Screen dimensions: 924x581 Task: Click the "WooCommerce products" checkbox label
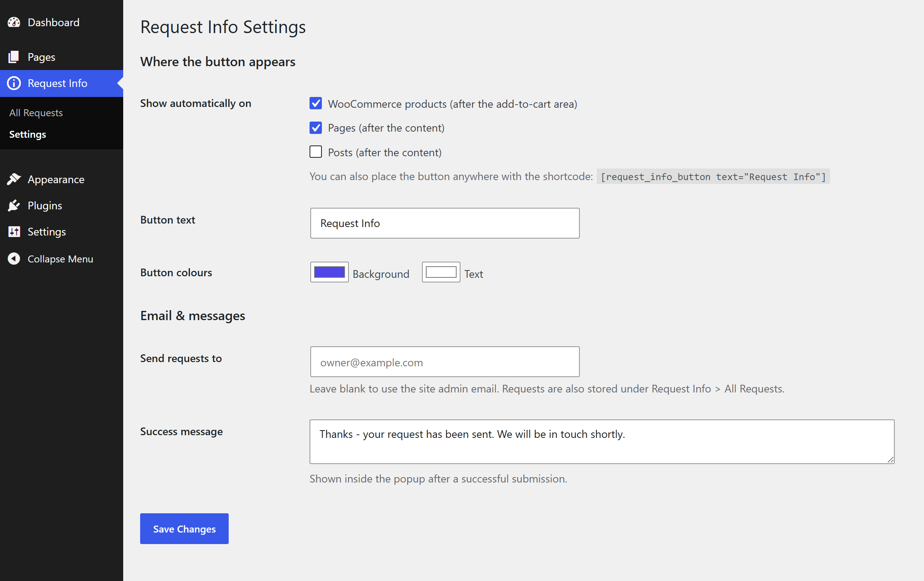pos(453,104)
